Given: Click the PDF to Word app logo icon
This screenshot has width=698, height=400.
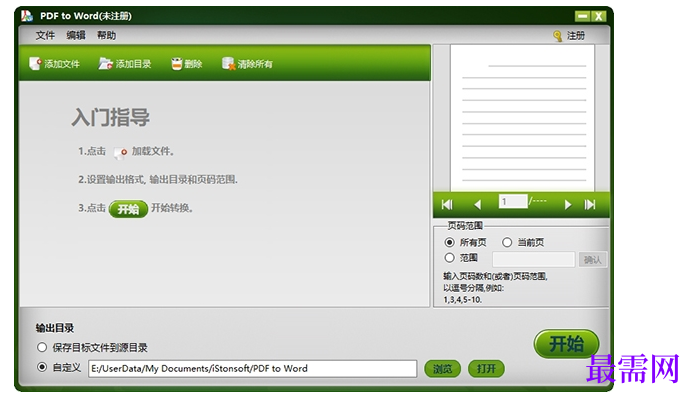Looking at the screenshot, I should [x=27, y=16].
